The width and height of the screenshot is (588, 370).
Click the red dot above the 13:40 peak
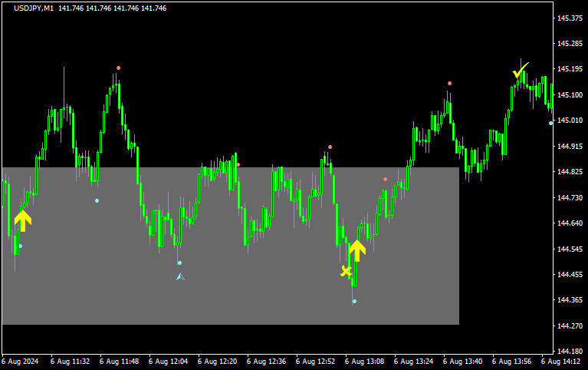tap(450, 84)
